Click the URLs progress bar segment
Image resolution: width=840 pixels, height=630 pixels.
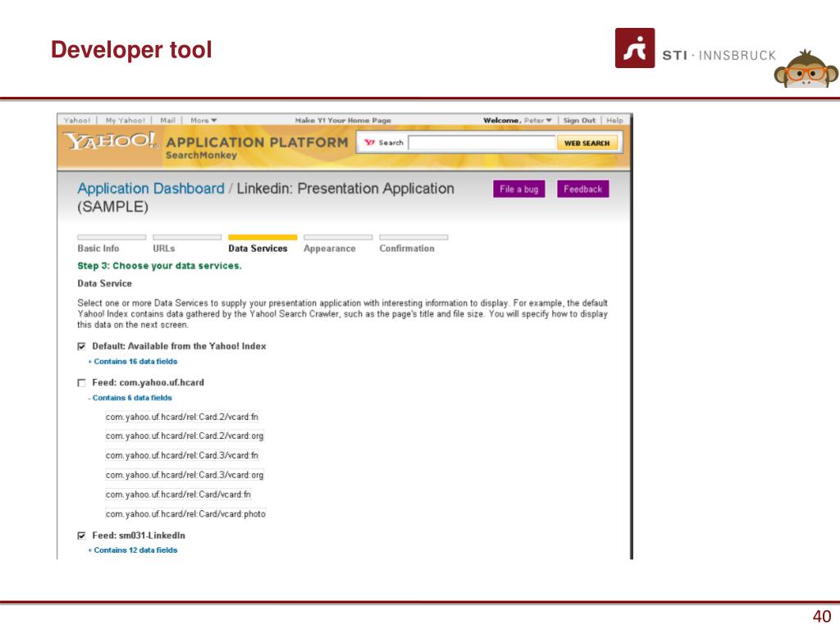coord(187,237)
